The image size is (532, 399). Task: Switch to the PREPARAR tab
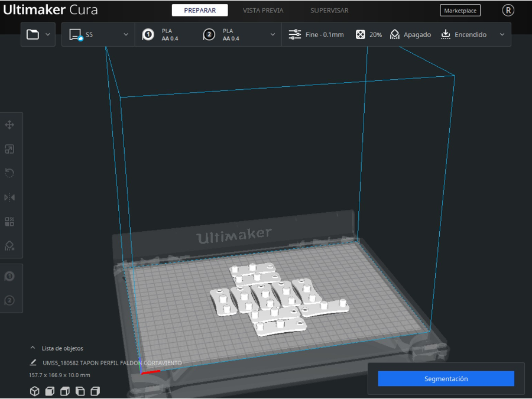point(200,11)
